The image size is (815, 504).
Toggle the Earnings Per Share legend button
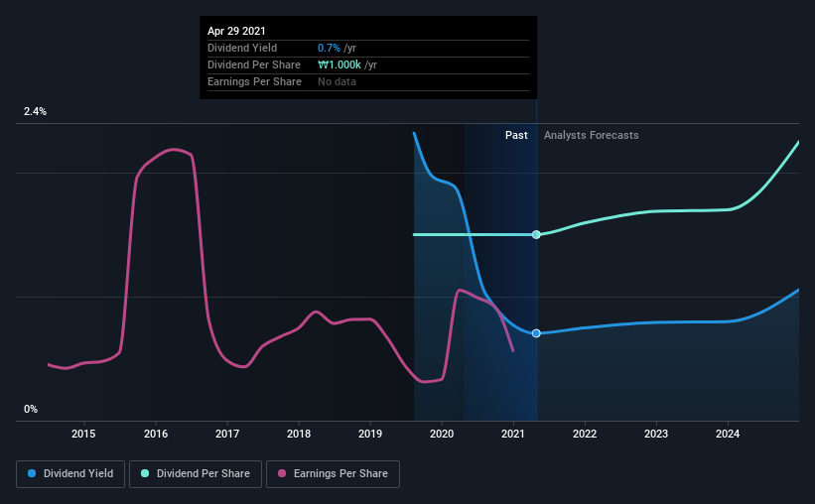[x=333, y=474]
